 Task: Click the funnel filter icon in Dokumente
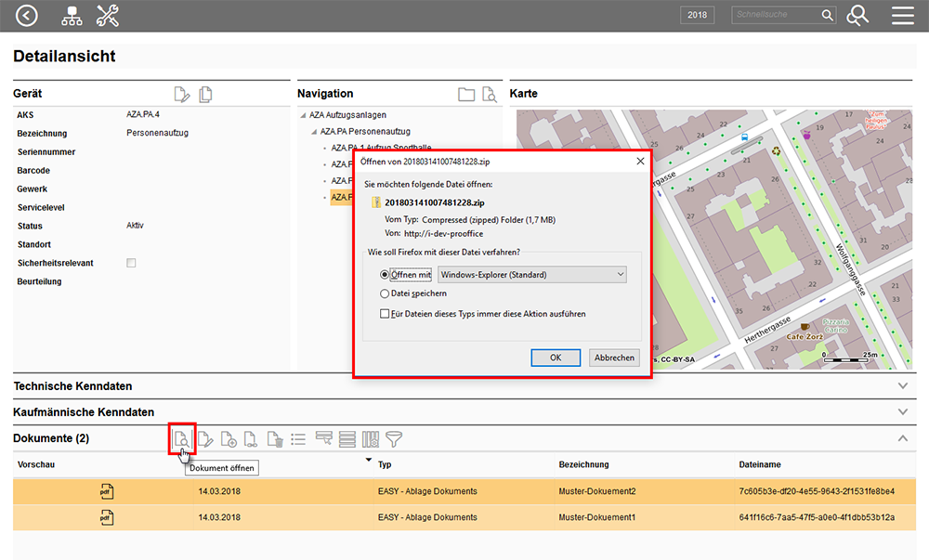tap(394, 438)
